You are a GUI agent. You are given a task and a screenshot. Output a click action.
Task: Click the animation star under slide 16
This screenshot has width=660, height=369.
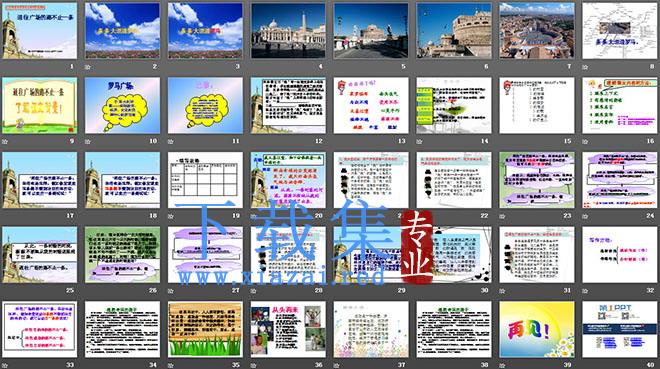pos(585,142)
